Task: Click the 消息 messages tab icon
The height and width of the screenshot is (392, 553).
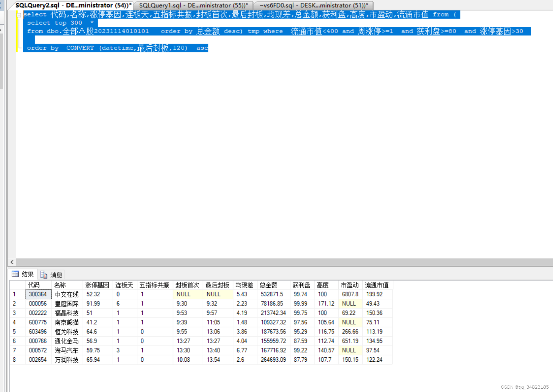Action: pyautogui.click(x=44, y=275)
